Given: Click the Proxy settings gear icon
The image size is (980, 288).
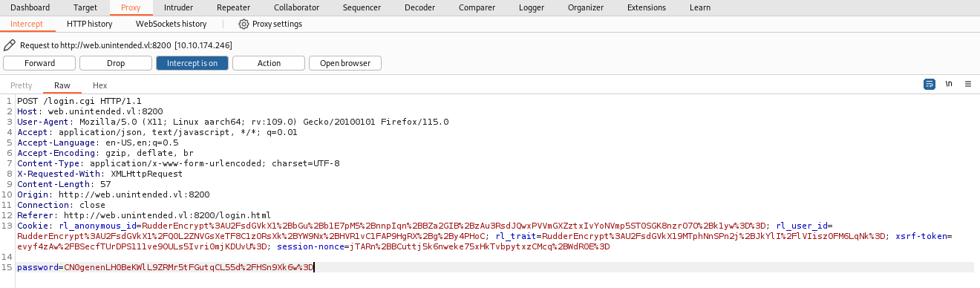Looking at the screenshot, I should click(x=244, y=24).
